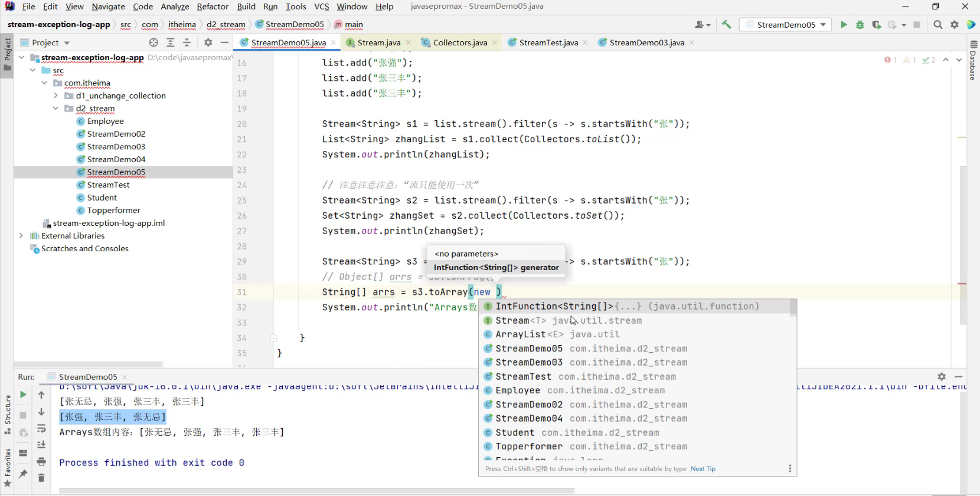Click Project panel horizontal scrollbar
Image resolution: width=980 pixels, height=496 pixels.
[89, 364]
